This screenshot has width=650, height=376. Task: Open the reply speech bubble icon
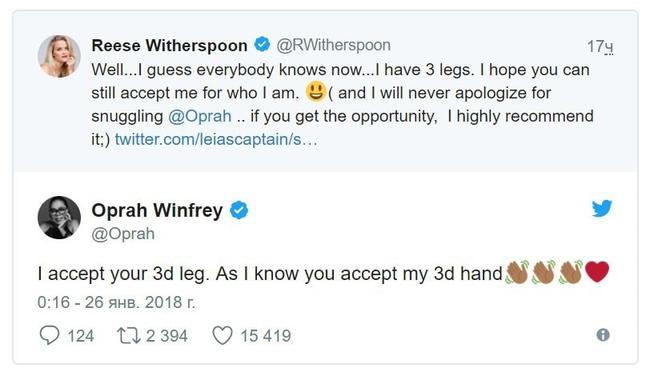coord(49,335)
